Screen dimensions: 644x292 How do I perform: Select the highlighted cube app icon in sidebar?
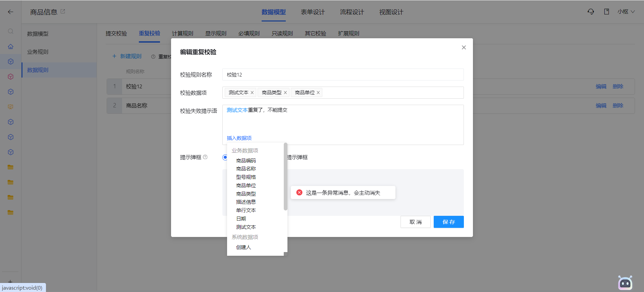[x=10, y=61]
